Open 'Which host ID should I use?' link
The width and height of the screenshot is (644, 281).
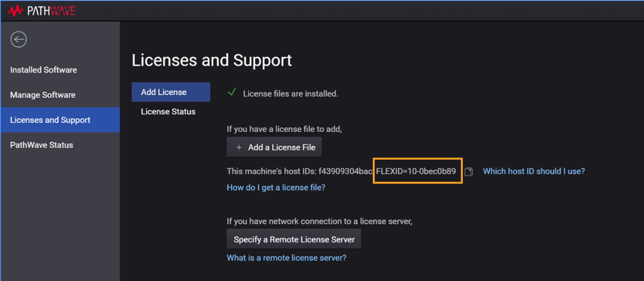(534, 171)
